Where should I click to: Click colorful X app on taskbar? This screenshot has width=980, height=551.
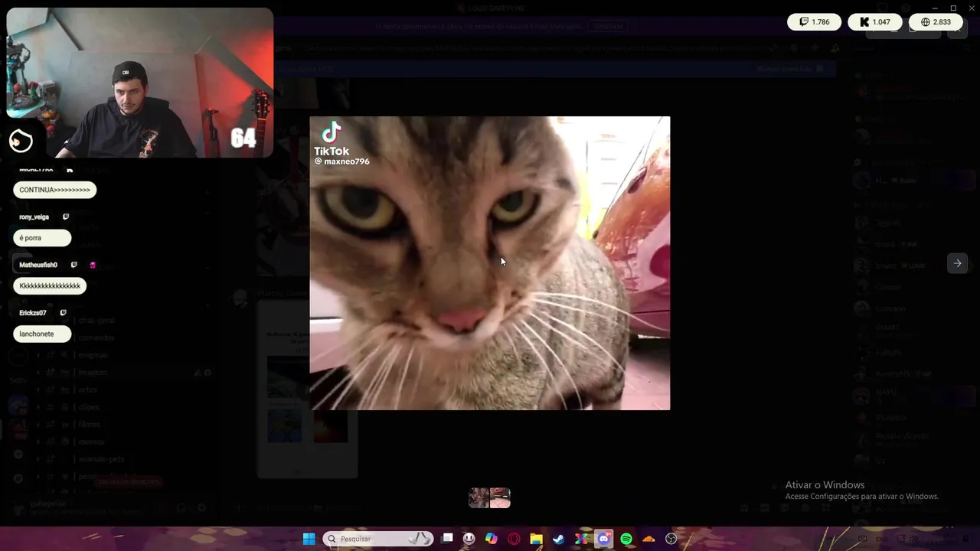[x=581, y=539]
